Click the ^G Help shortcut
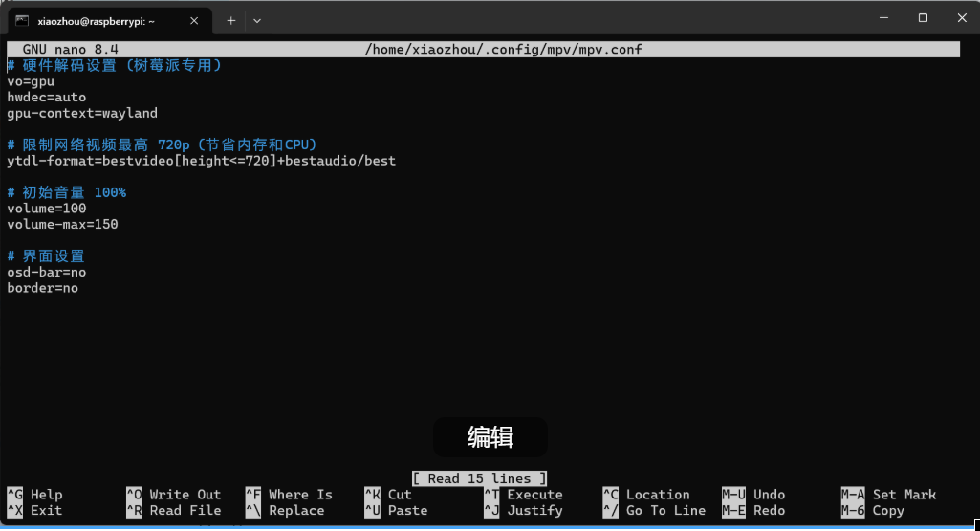The width and height of the screenshot is (980, 531). pyautogui.click(x=35, y=495)
